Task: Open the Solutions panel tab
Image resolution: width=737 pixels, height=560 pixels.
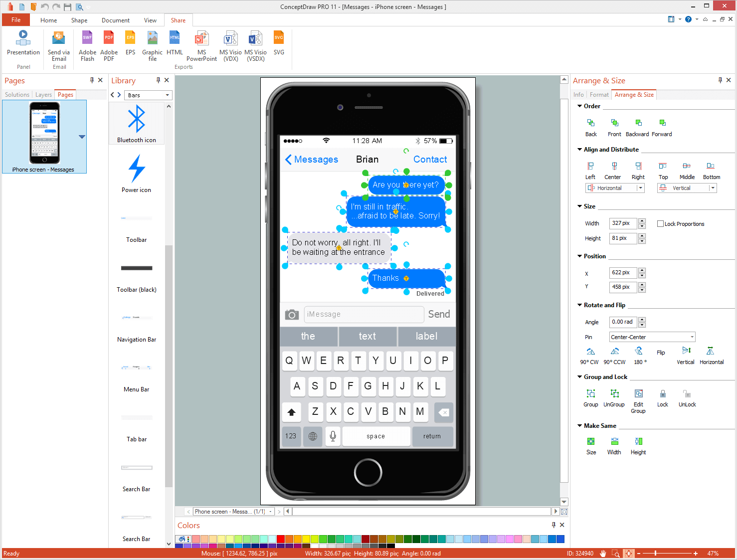Action: pos(17,95)
